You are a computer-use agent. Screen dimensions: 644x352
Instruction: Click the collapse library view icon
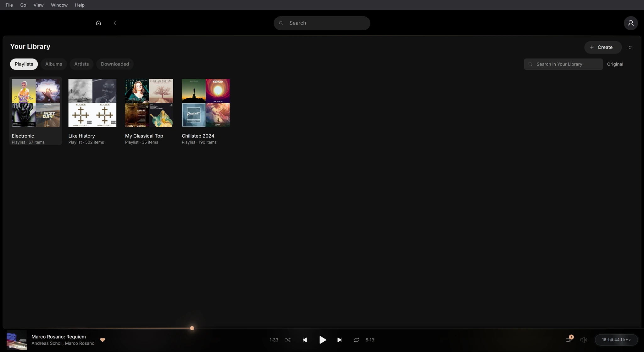tap(630, 47)
